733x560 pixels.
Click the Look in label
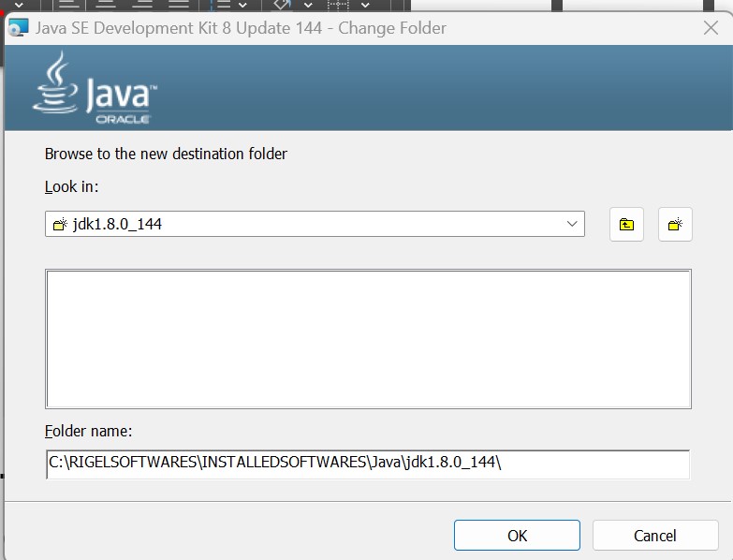click(x=72, y=187)
